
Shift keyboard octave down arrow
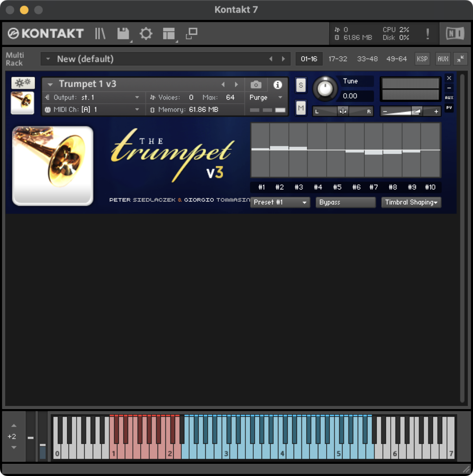pos(13,448)
